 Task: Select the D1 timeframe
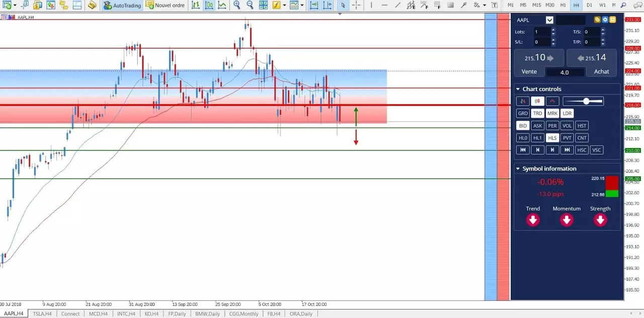[589, 5]
